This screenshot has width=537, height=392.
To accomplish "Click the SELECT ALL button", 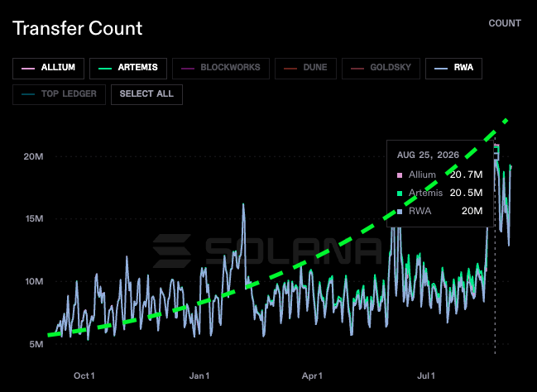I will point(146,94).
